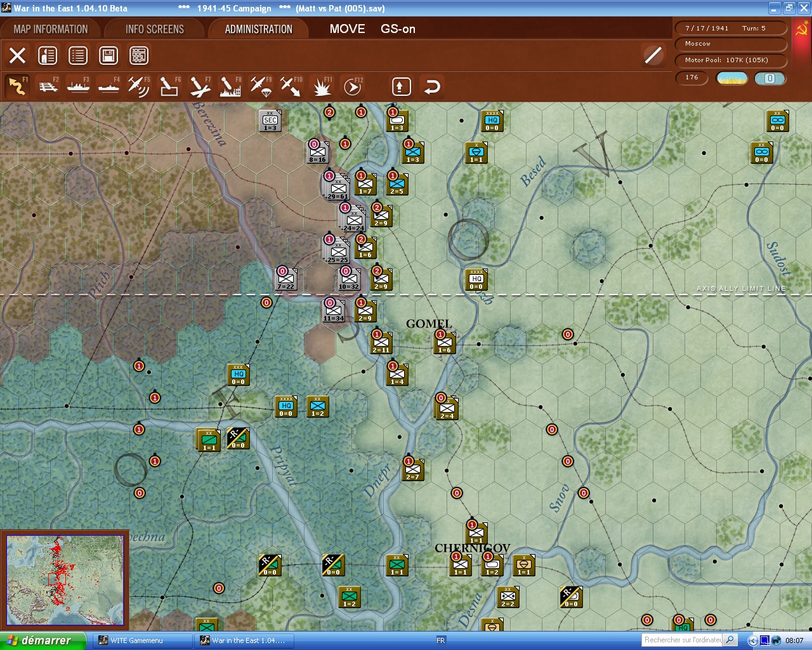Click the Soviet hammer and sickle flag
This screenshot has width=812, height=650.
801,30
